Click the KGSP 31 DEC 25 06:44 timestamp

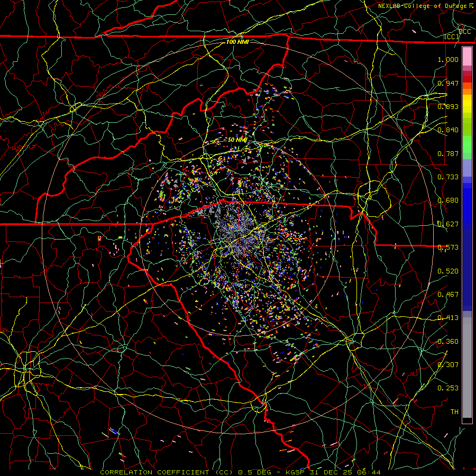[x=333, y=472]
